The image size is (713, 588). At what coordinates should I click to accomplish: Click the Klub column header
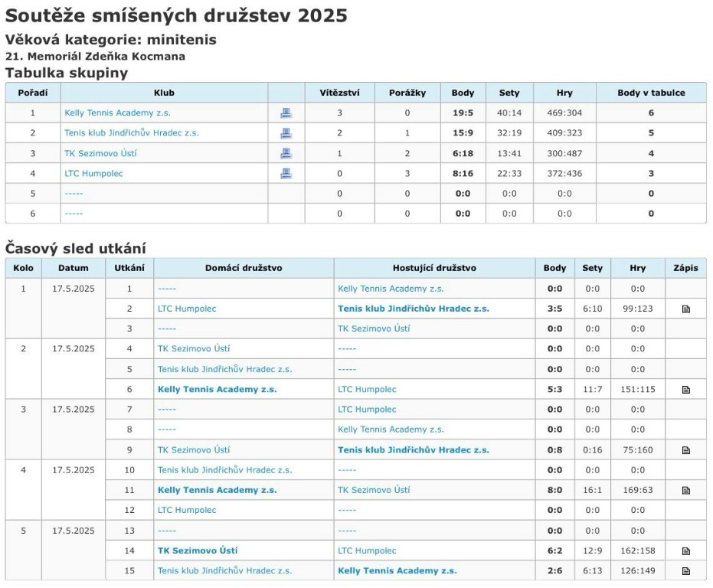(x=164, y=93)
